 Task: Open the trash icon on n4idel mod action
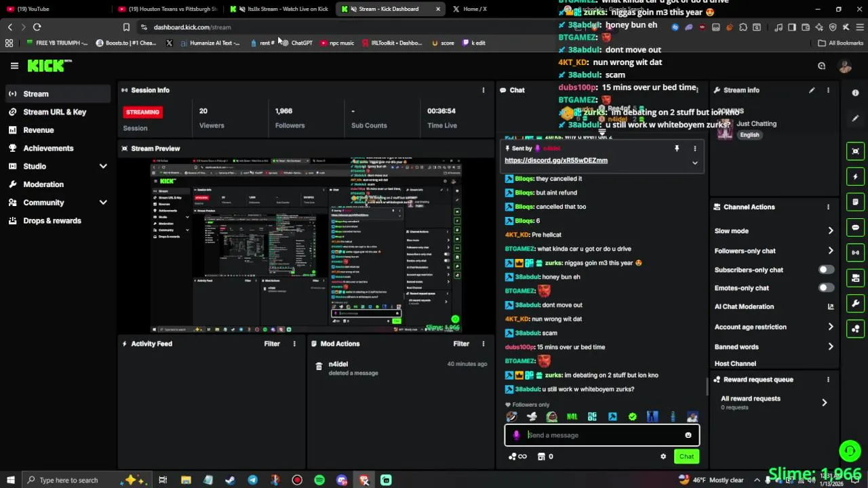[x=319, y=366]
